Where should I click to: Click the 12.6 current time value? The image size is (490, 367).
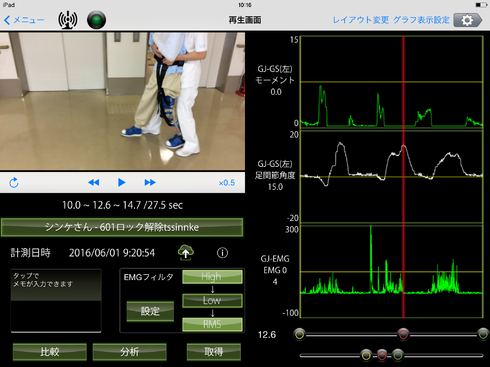point(267,334)
